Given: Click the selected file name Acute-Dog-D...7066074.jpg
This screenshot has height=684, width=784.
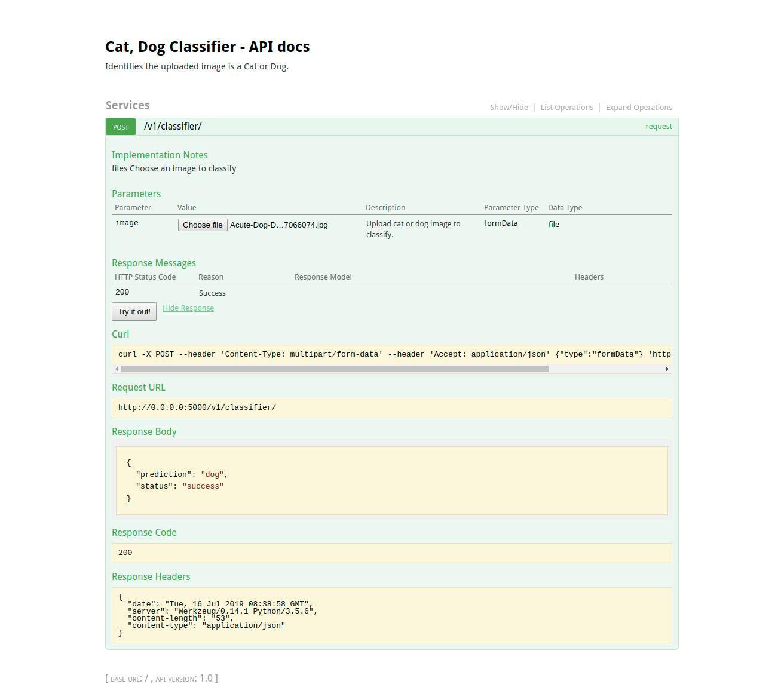Looking at the screenshot, I should 279,225.
